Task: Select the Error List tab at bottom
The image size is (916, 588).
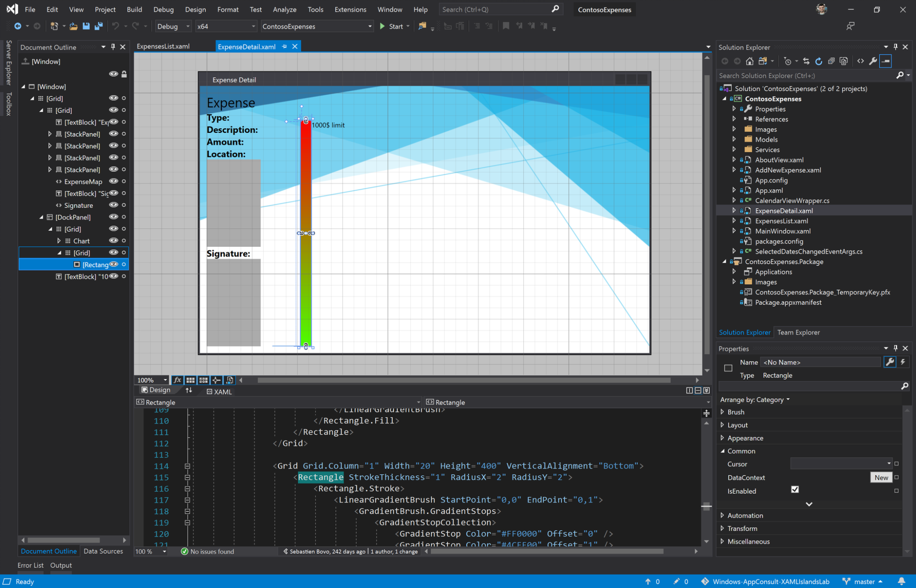Action: [31, 565]
